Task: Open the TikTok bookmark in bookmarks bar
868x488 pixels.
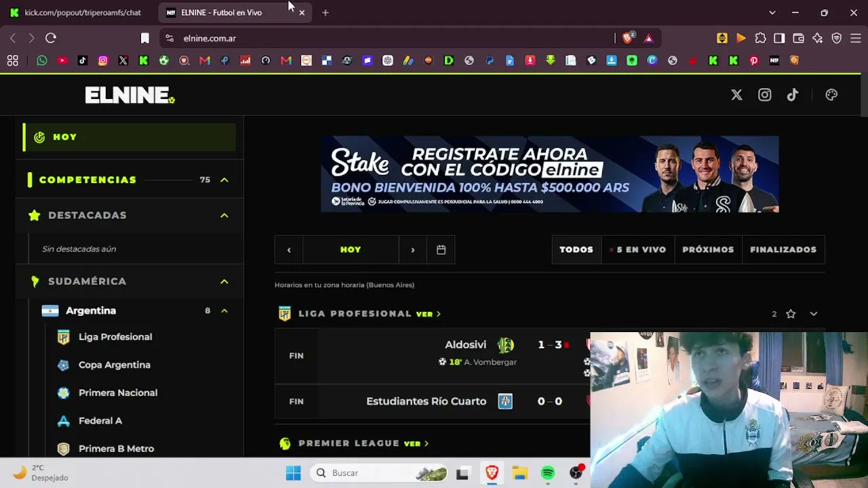Action: [x=83, y=60]
